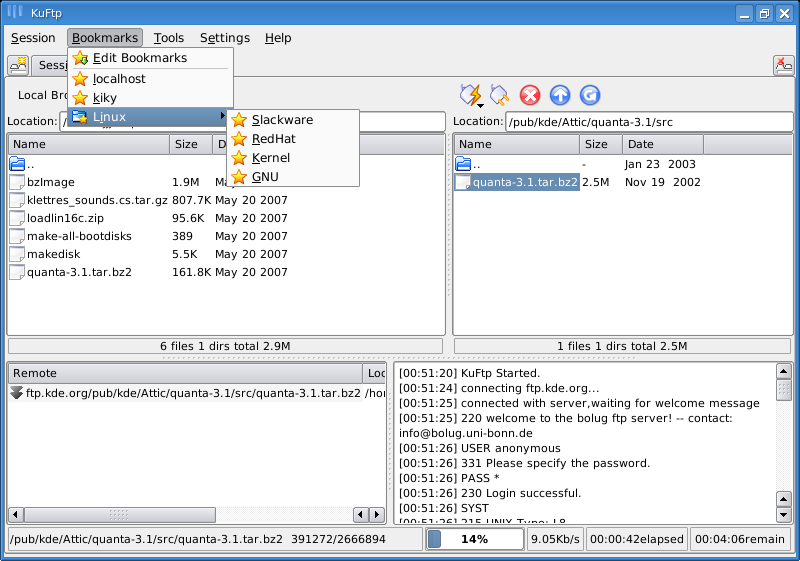Expand the Linux bookmarks submenu arrow

click(223, 116)
